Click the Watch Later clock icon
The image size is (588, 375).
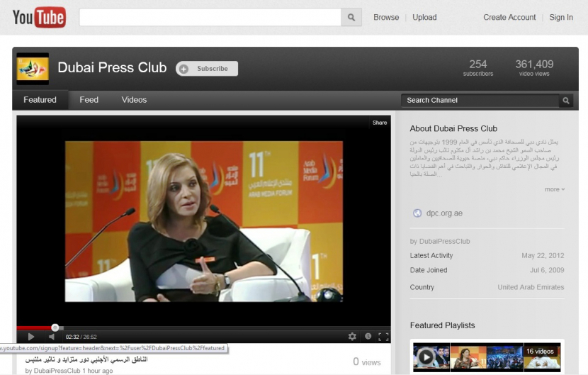368,336
